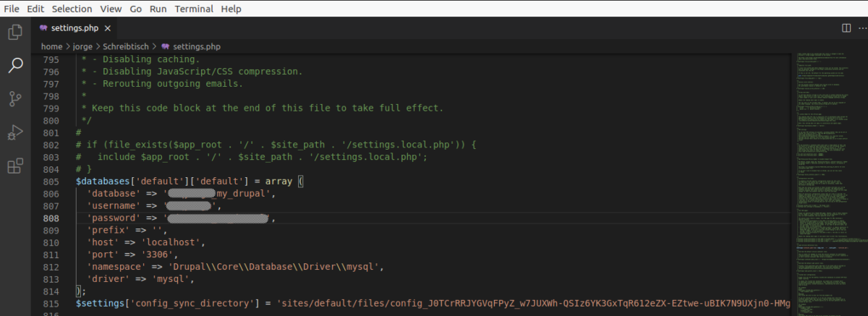
Task: Click the PHP file icon in the breadcrumb
Action: [166, 46]
